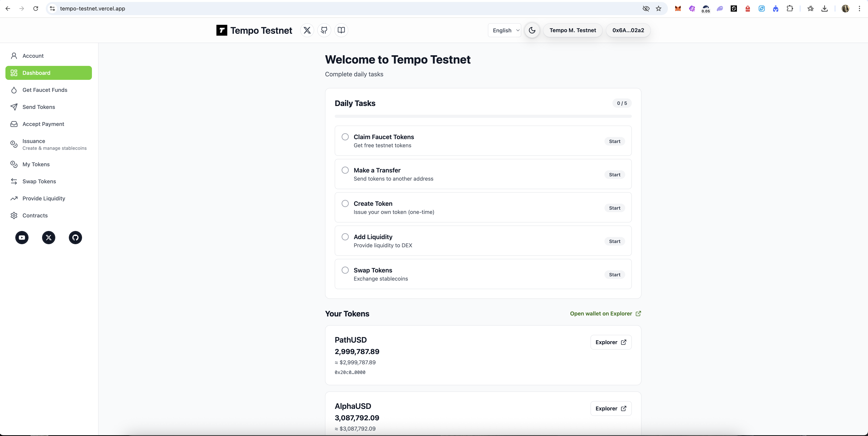This screenshot has width=868, height=436.
Task: Open the bookmarks star list icon in toolbar
Action: pos(810,9)
